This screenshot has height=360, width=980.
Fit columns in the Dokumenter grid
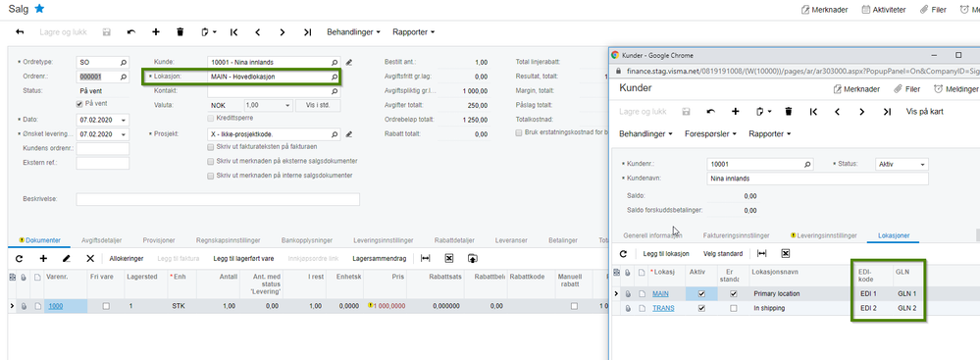tap(426, 258)
